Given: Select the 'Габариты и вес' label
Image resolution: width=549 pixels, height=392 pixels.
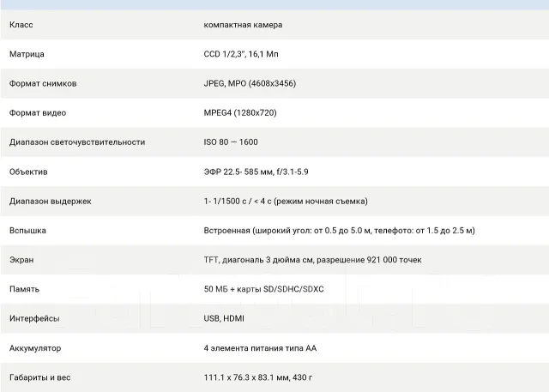Looking at the screenshot, I should click(39, 377).
